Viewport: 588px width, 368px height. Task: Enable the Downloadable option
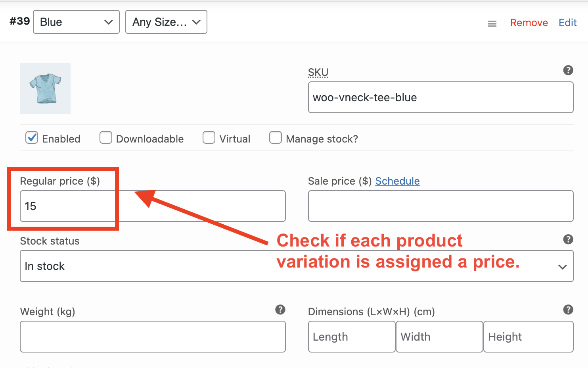pyautogui.click(x=105, y=137)
